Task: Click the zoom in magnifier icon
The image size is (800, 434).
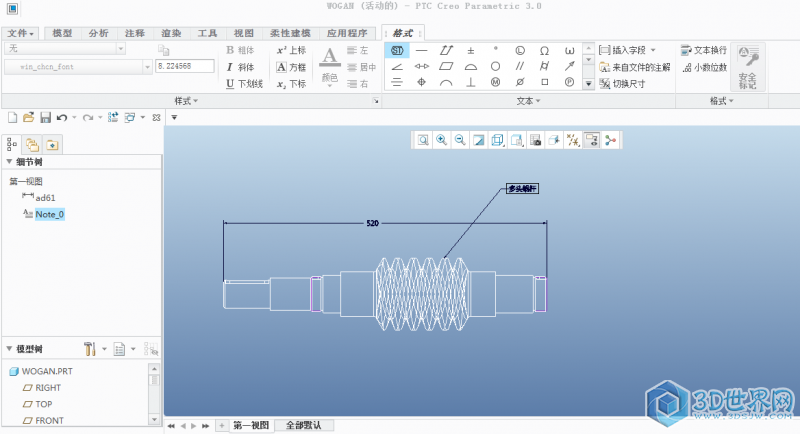Action: point(441,140)
